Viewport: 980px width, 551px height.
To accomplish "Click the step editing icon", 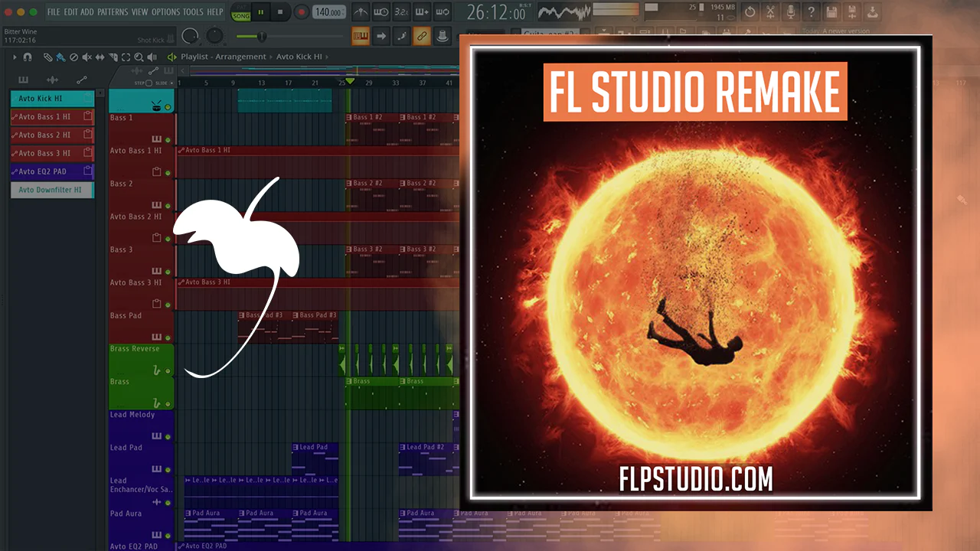I will (401, 35).
